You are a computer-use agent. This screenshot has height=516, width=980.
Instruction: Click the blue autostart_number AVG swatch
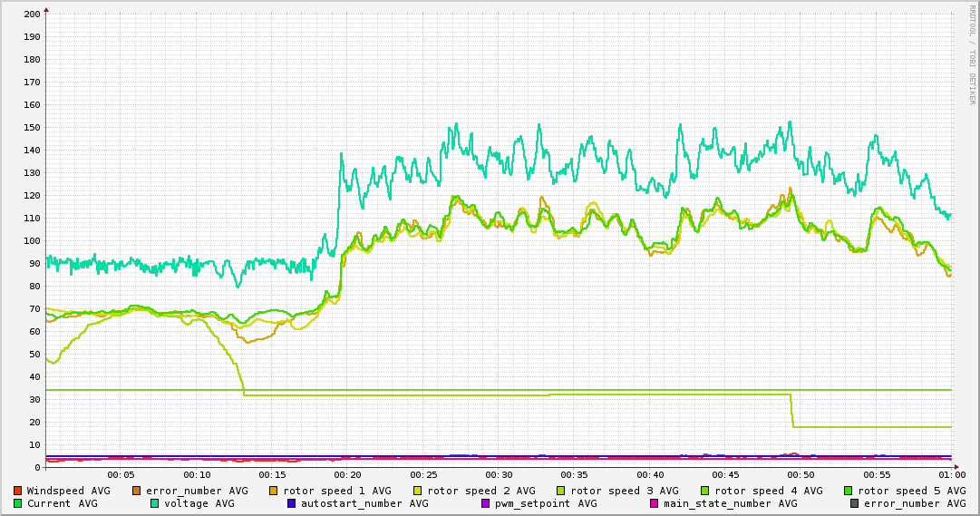pos(292,503)
